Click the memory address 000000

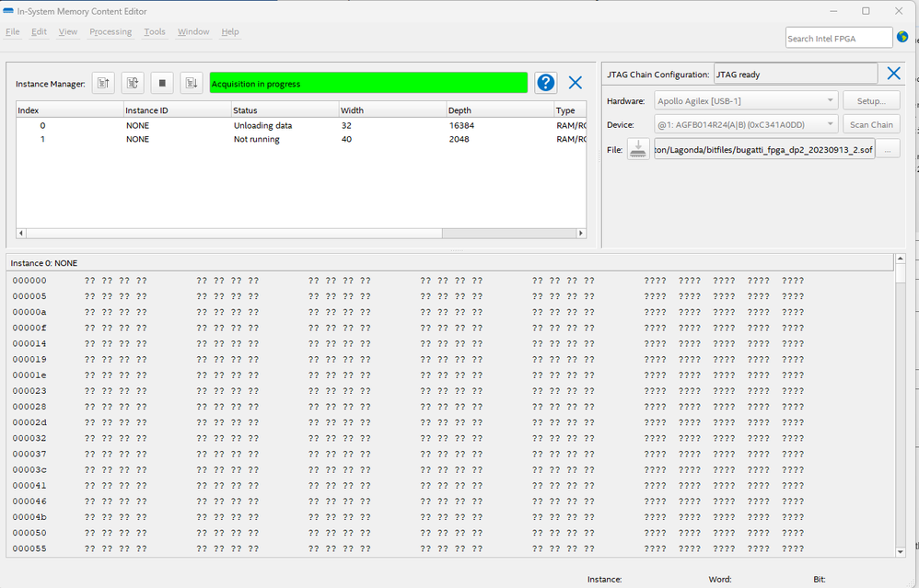[29, 281]
